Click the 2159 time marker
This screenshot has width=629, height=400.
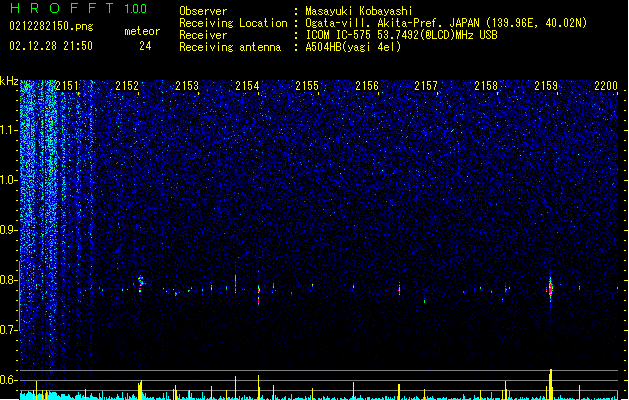pyautogui.click(x=546, y=86)
